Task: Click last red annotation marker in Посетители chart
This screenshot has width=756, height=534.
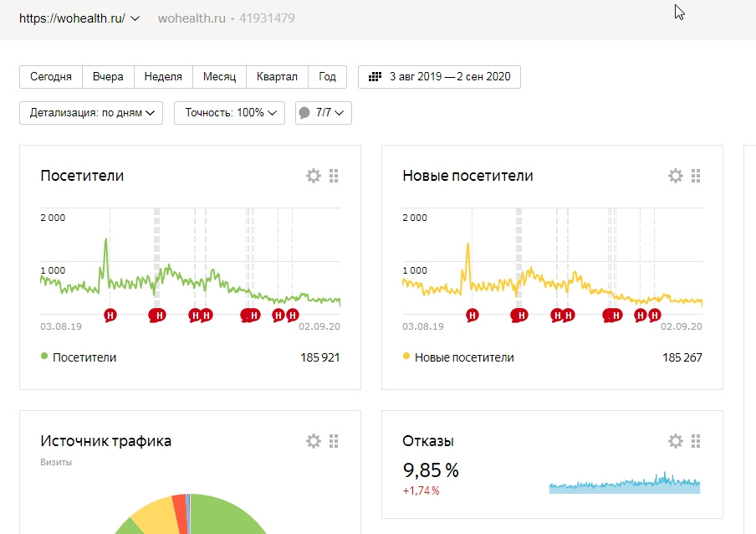Action: pos(293,316)
